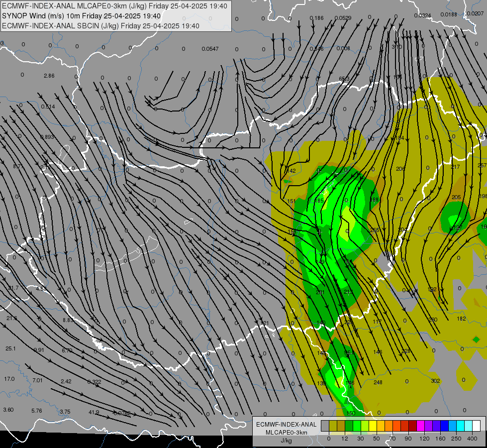
Task: Click the dark green legend swatch
Action: [349, 426]
